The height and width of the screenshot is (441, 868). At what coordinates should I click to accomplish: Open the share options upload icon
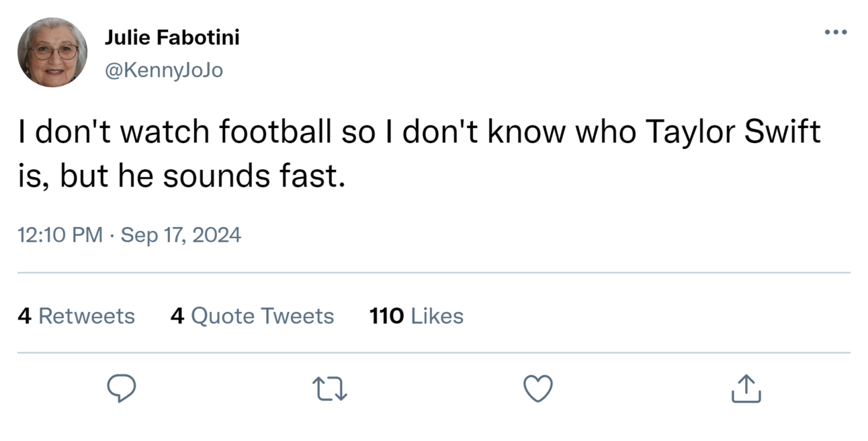[x=746, y=388]
